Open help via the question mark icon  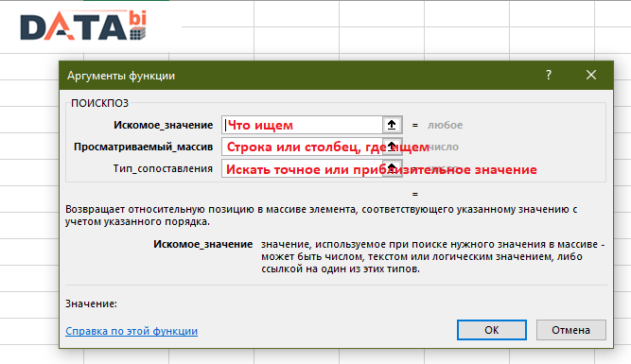point(549,75)
